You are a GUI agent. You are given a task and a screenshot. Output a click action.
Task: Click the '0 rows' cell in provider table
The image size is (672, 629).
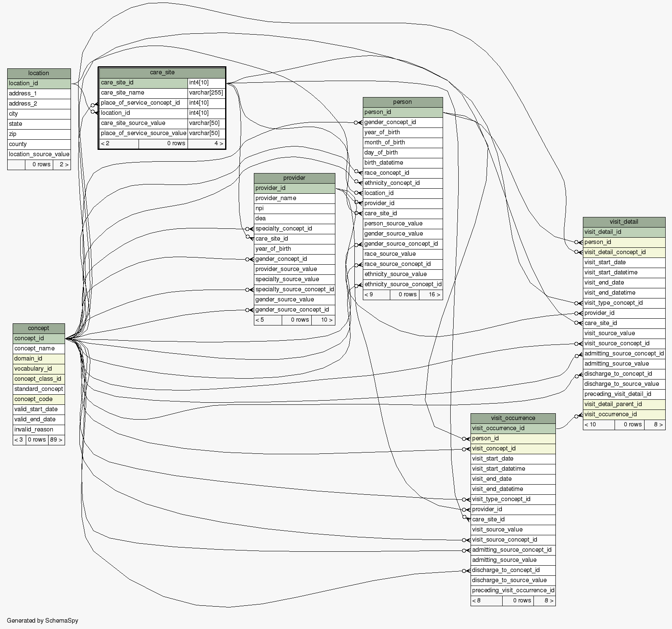297,320
